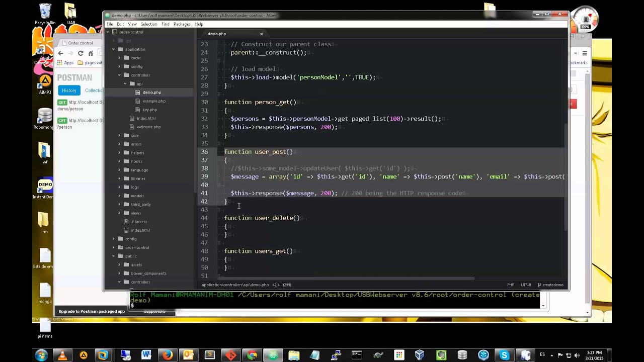Image resolution: width=644 pixels, height=362 pixels.
Task: Click the History tab in Postman
Action: click(69, 90)
